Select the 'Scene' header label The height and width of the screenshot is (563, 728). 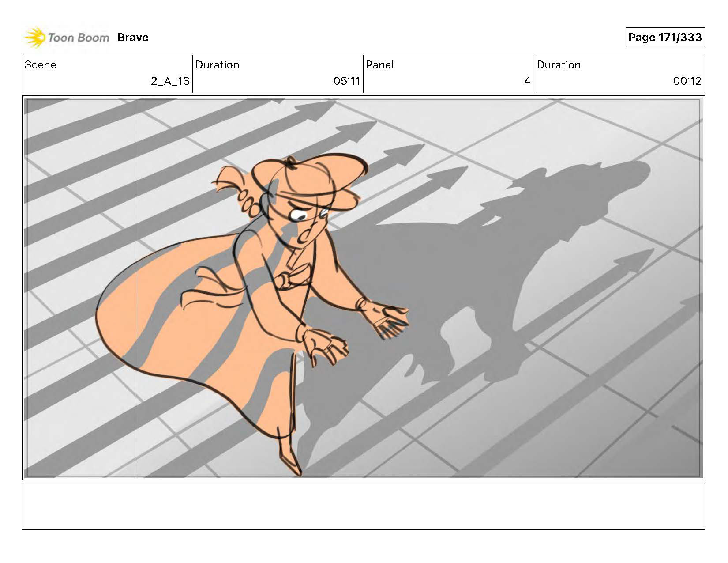pos(41,65)
